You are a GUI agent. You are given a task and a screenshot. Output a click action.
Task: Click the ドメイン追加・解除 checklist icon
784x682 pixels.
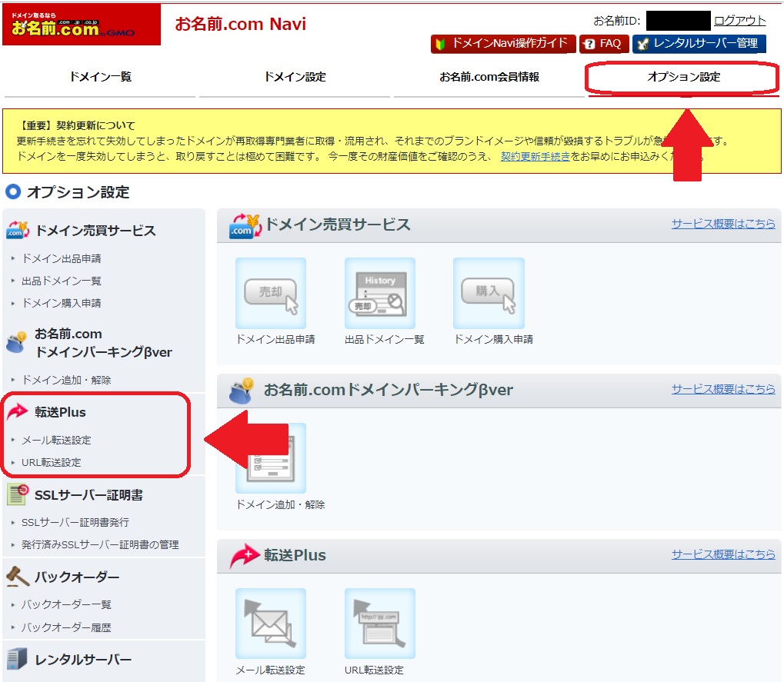271,459
